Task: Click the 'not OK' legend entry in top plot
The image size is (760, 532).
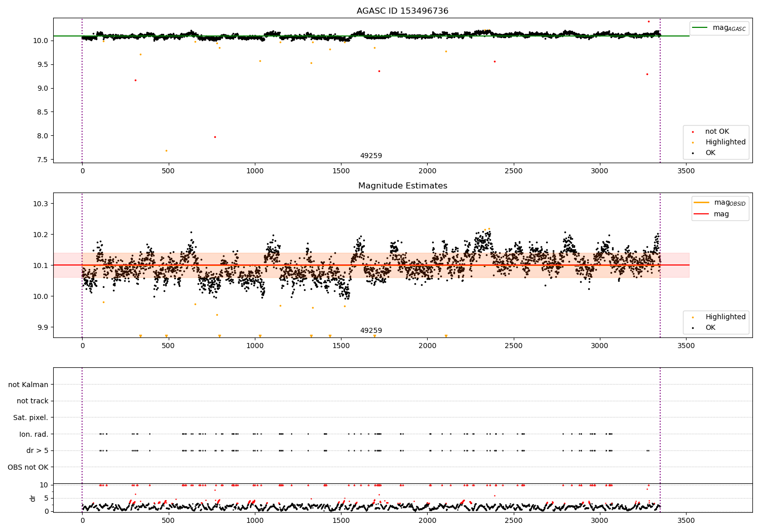Action: 717,131
